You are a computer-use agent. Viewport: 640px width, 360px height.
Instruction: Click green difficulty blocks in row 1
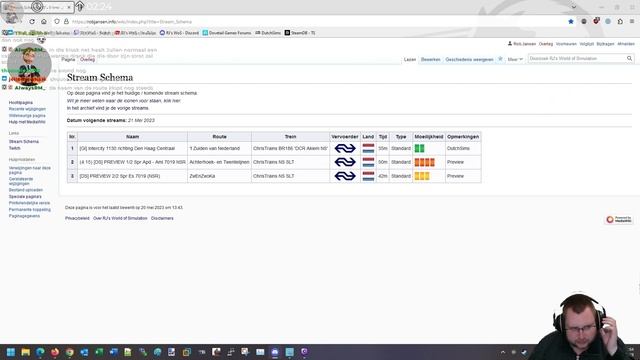[x=419, y=148]
